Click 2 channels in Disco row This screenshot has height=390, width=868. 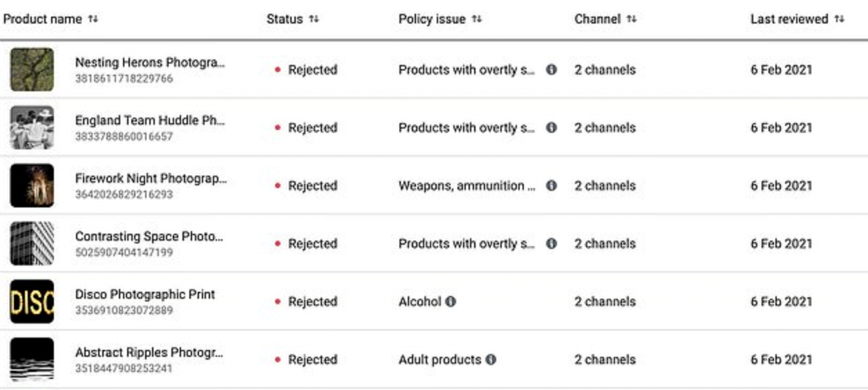pyautogui.click(x=605, y=302)
